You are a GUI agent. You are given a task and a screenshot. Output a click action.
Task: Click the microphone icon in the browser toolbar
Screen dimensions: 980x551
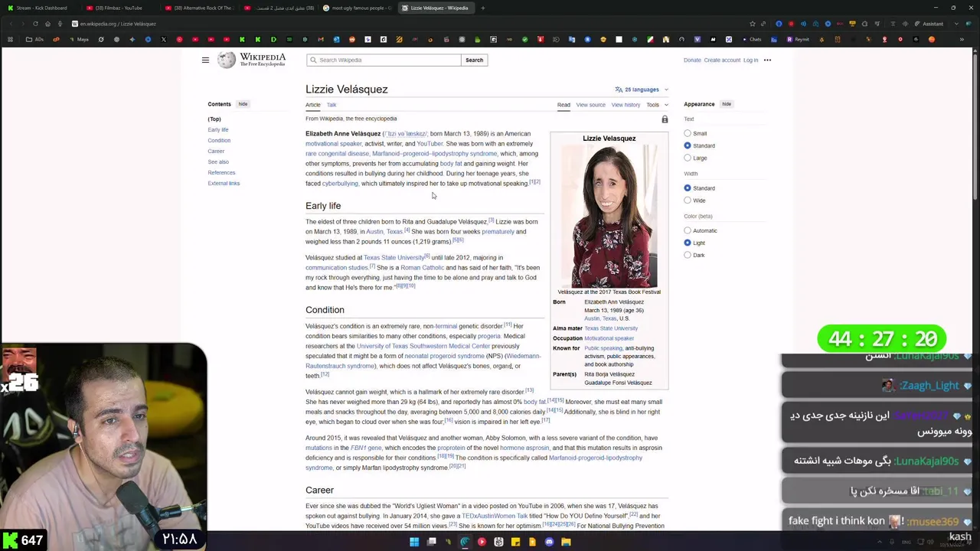pyautogui.click(x=60, y=24)
